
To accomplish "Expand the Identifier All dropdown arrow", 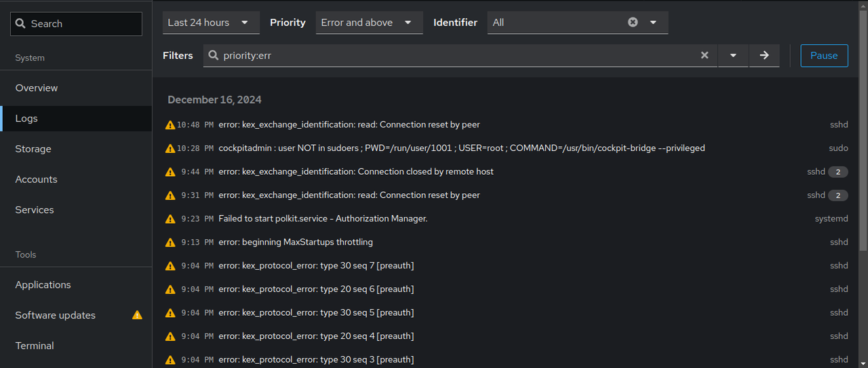I will pyautogui.click(x=653, y=22).
